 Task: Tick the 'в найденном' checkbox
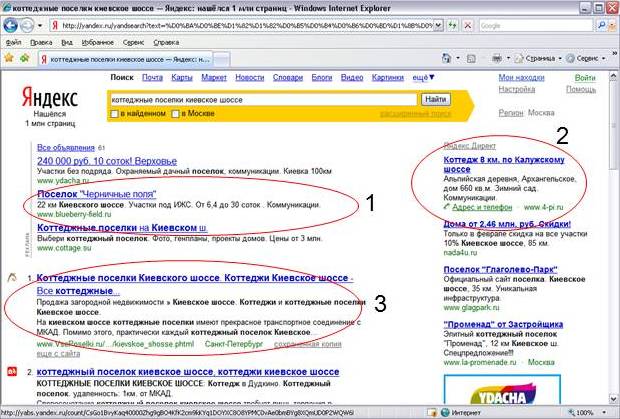pyautogui.click(x=114, y=114)
